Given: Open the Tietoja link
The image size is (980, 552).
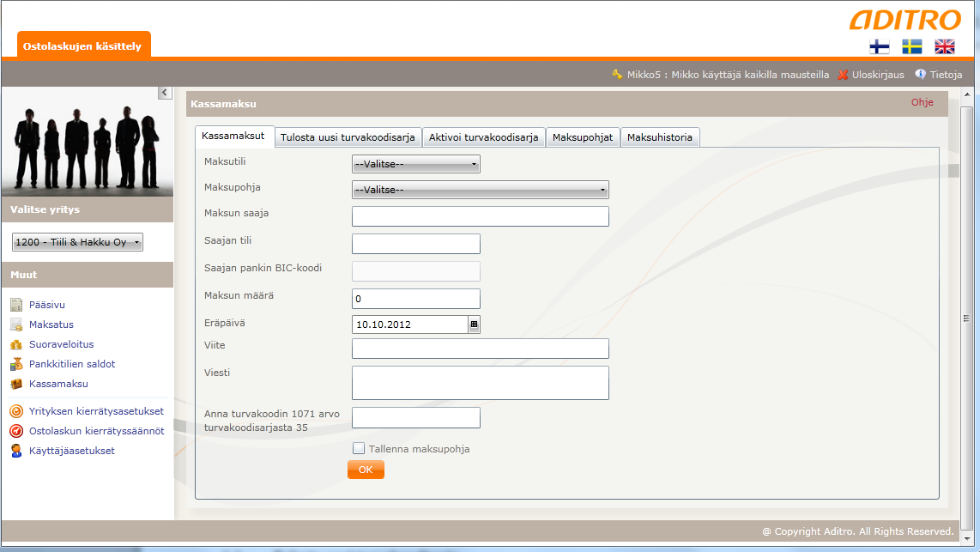Looking at the screenshot, I should click(x=946, y=75).
